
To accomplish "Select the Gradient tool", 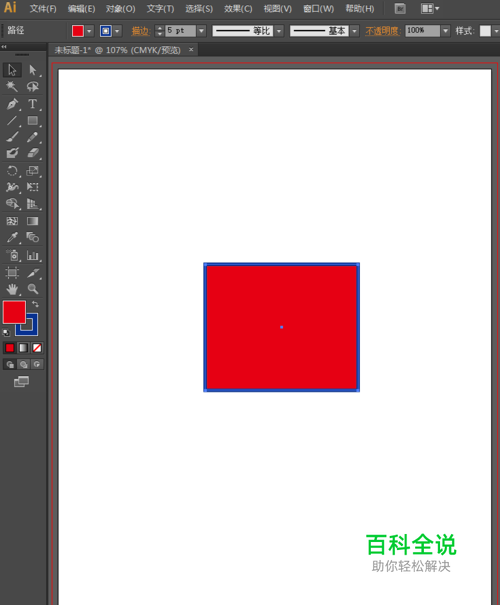I will tap(32, 221).
